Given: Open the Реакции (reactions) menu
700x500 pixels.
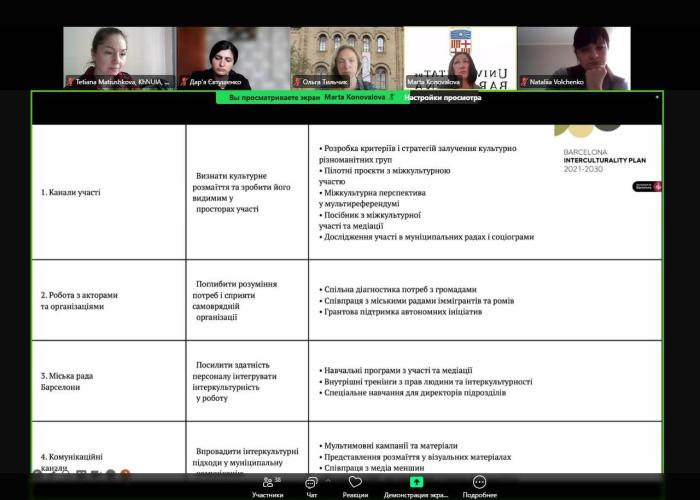Looking at the screenshot, I should click(x=355, y=485).
